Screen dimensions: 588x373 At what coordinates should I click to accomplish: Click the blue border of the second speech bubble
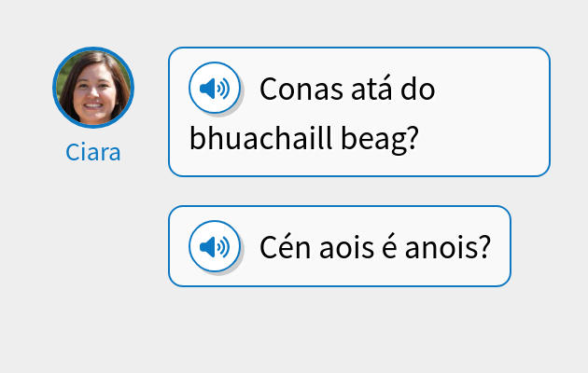(x=340, y=206)
